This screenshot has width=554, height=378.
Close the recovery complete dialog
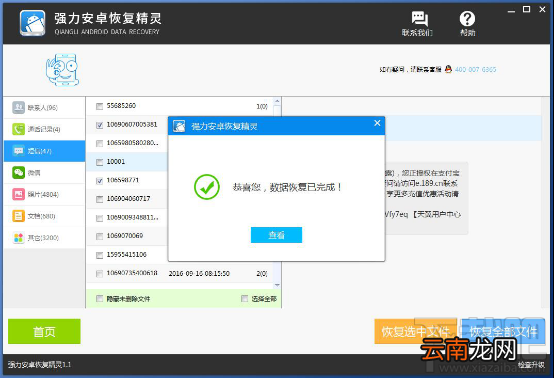[x=377, y=123]
